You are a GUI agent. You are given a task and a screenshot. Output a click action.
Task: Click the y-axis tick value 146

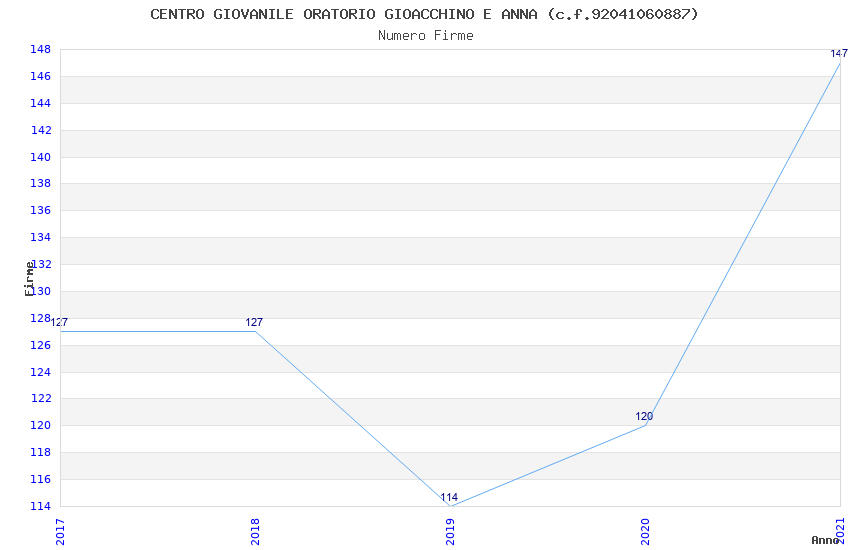(x=40, y=76)
